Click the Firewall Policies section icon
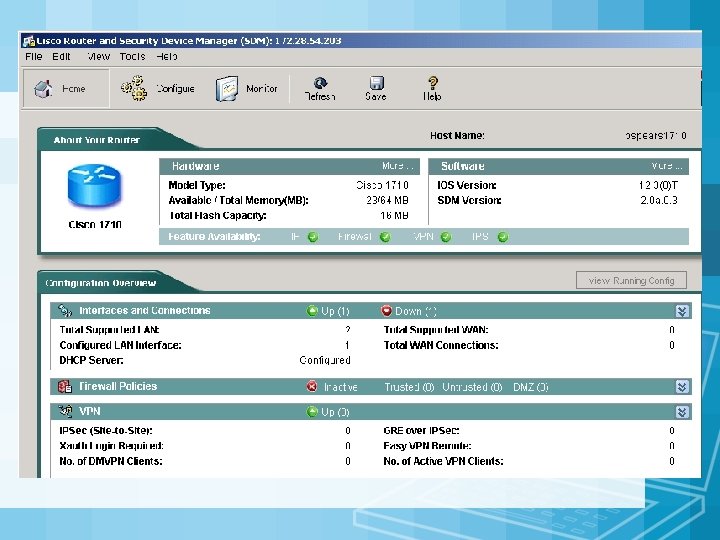The image size is (720, 540). pyautogui.click(x=65, y=387)
